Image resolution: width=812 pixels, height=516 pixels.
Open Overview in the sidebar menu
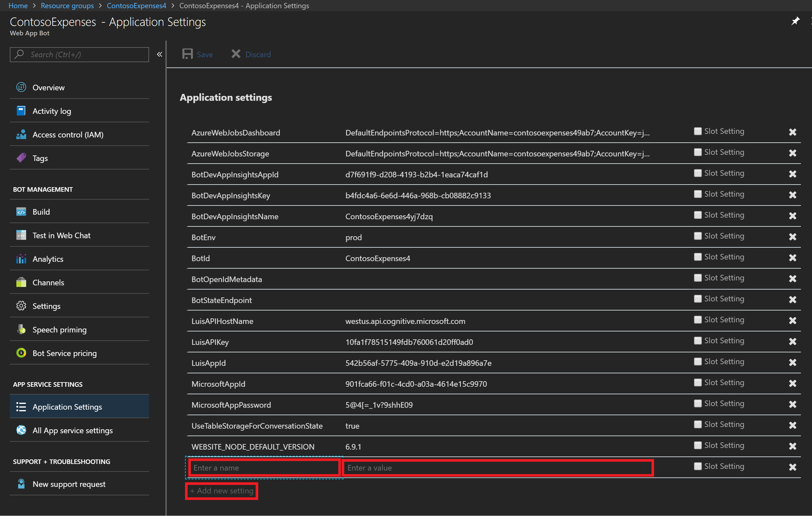pos(79,87)
